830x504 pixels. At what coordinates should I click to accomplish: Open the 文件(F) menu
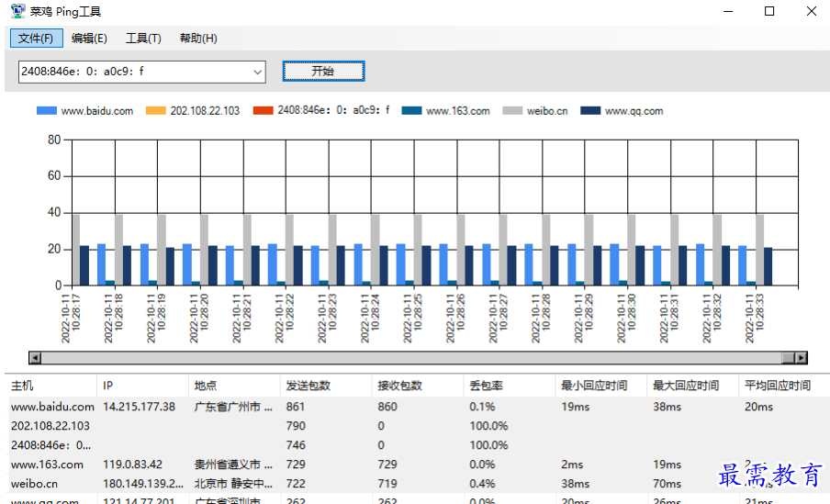36,39
